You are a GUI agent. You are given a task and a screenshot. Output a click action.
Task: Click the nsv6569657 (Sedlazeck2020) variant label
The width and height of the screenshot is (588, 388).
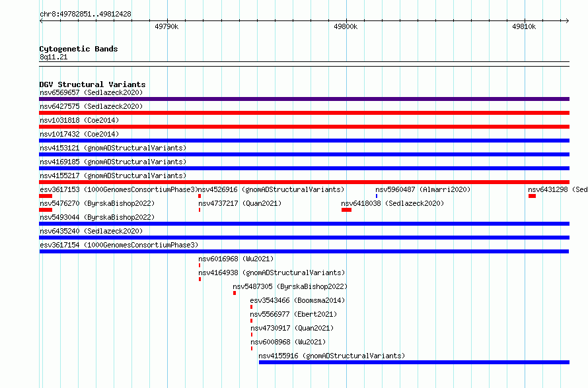coord(91,92)
